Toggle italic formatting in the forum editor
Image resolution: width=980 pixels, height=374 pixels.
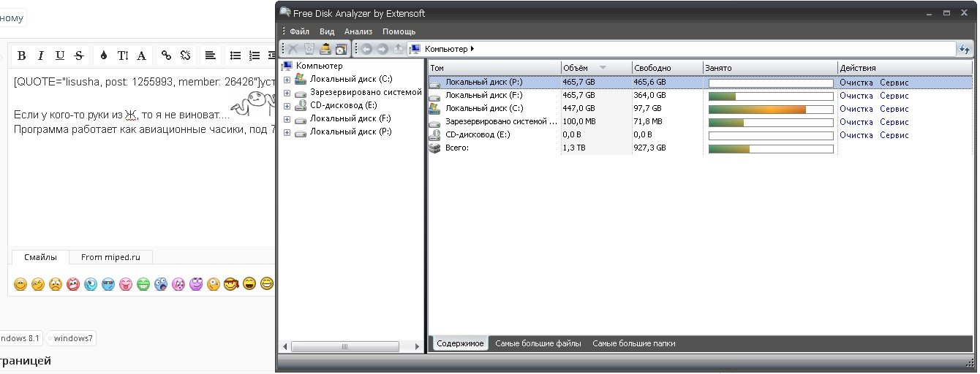(x=41, y=56)
